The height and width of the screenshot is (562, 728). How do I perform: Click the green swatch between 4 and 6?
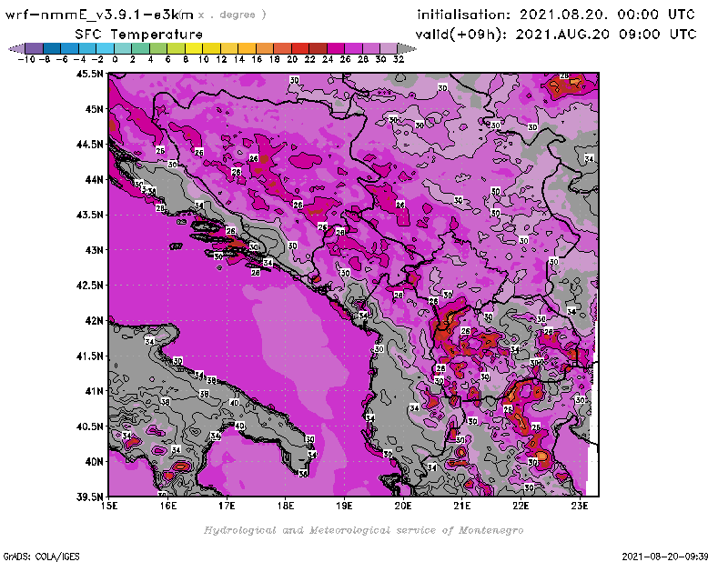(158, 48)
